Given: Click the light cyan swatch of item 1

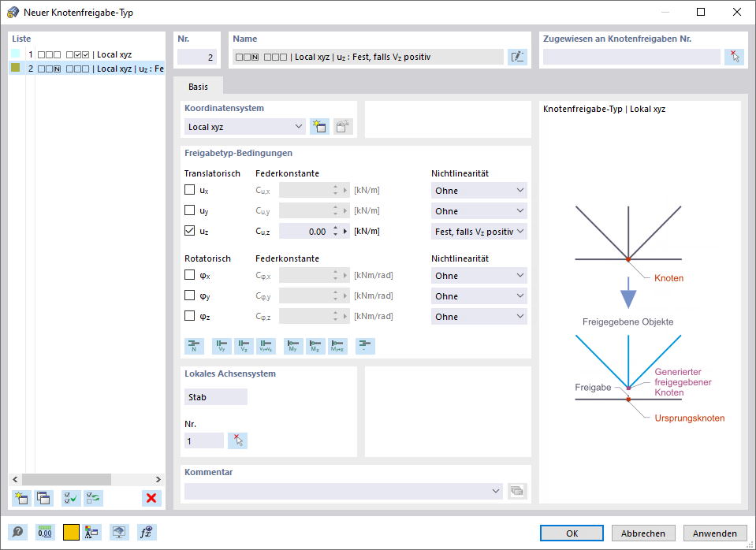Looking at the screenshot, I should pos(16,54).
